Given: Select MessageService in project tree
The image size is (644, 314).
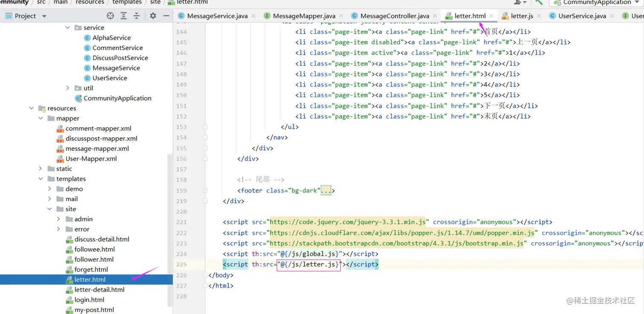Looking at the screenshot, I should coord(116,68).
